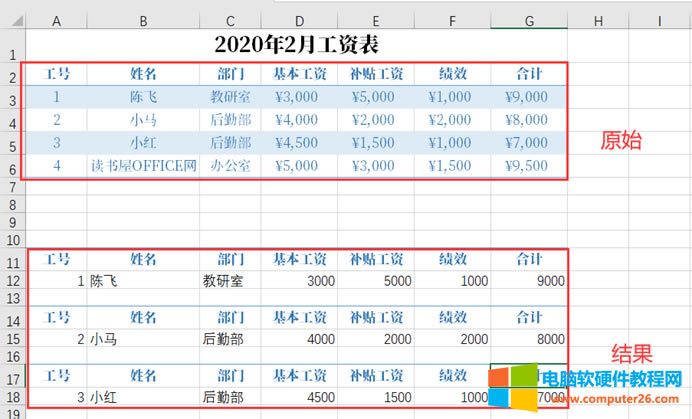Screen dimensions: 692x419
Task: Click the red 原始 label
Action: [620, 141]
